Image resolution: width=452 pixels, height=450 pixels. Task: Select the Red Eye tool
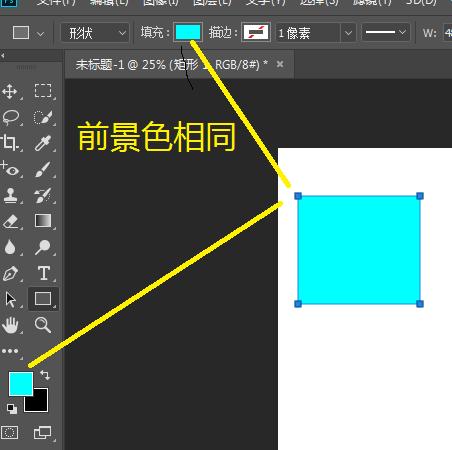point(10,169)
